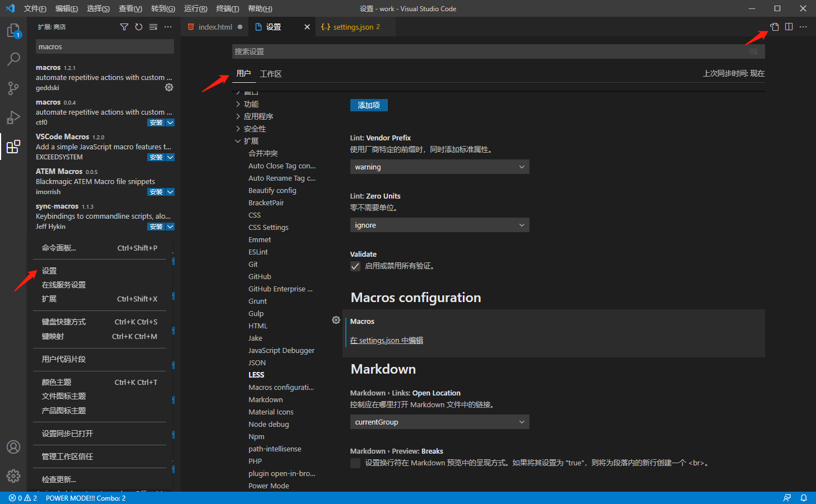Open install dropdown arrow for VSCode Macros
Screen dimensions: 816x504
170,157
